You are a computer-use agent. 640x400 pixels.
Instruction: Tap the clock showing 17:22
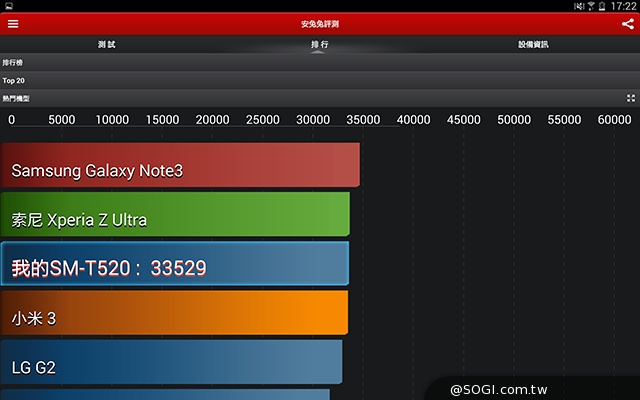tap(624, 6)
